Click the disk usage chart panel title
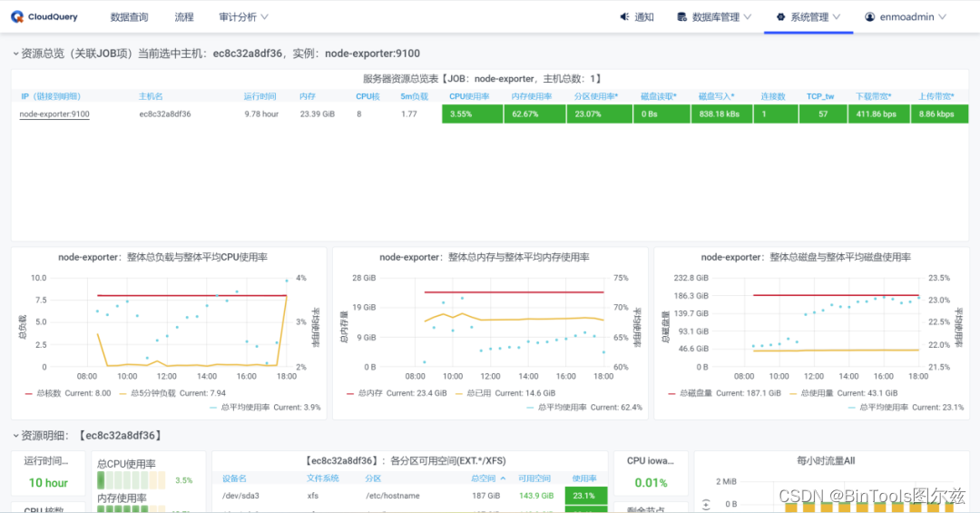This screenshot has height=513, width=980. [x=805, y=257]
